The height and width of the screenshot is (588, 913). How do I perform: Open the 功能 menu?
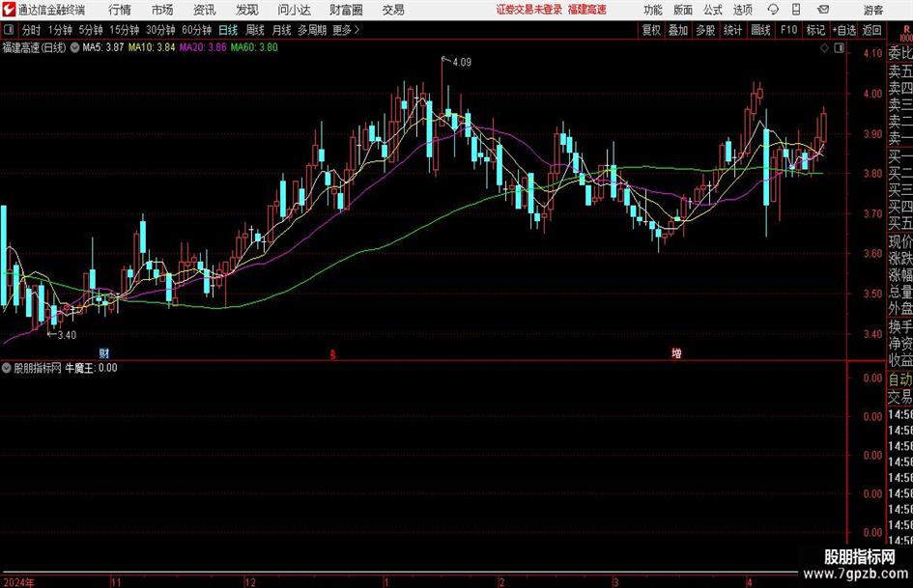pyautogui.click(x=653, y=10)
